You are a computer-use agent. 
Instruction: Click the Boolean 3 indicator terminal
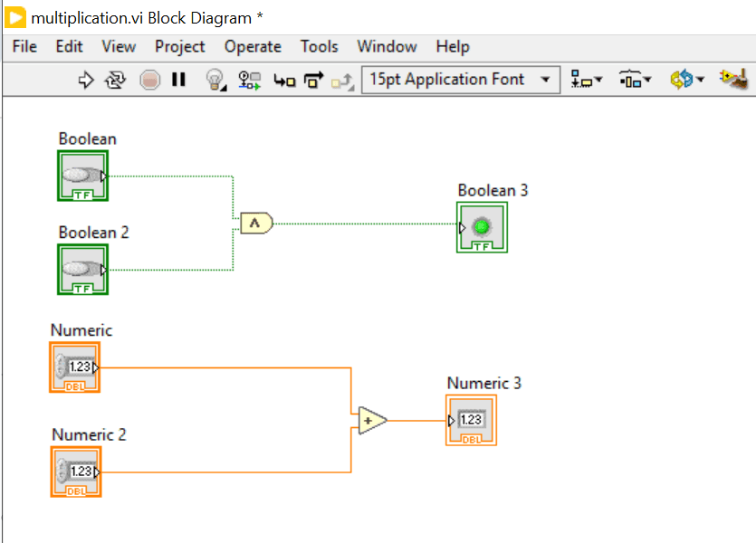[x=482, y=227]
